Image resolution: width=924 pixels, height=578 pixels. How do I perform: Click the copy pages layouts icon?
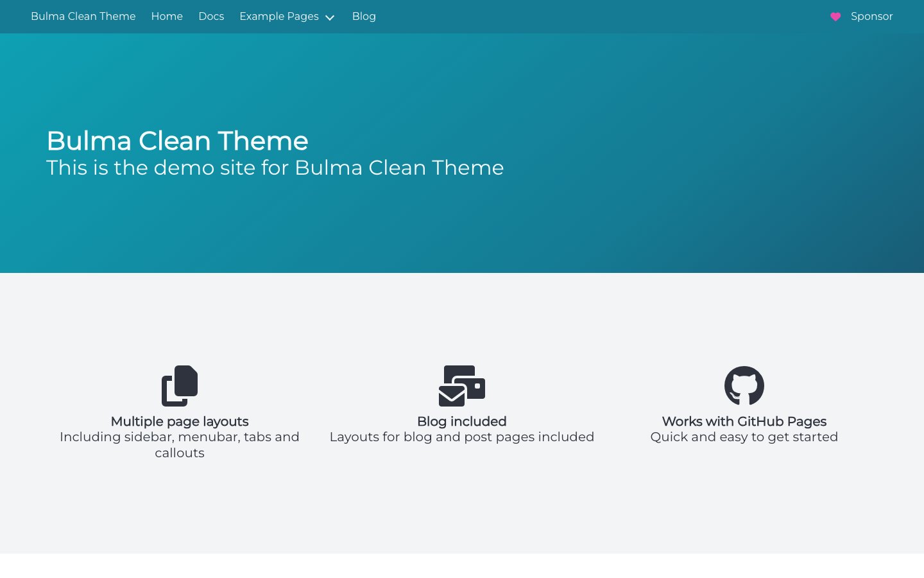[180, 386]
